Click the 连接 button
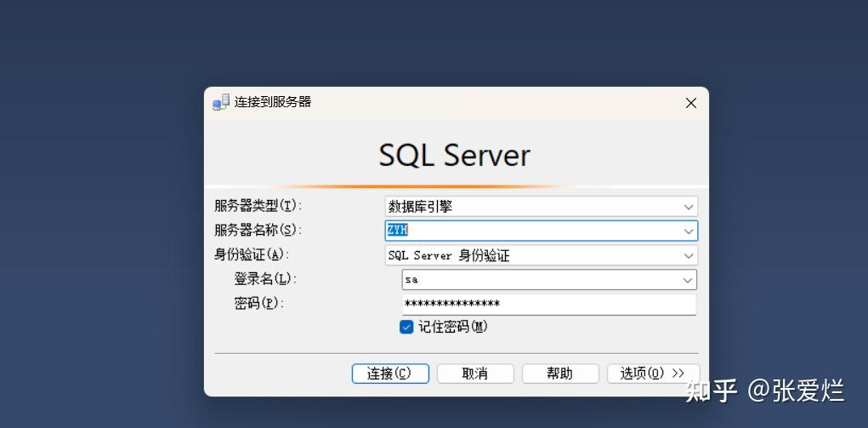This screenshot has height=428, width=868. point(390,374)
